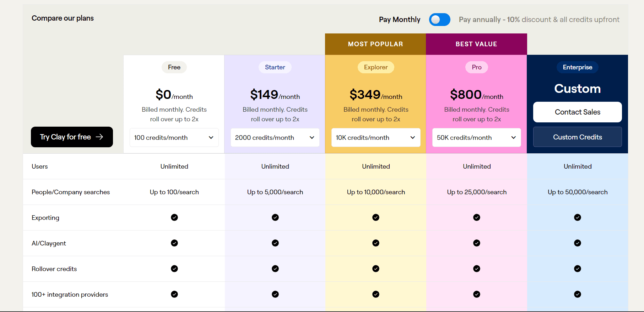Click Up to 5,000/search cell
Image resolution: width=644 pixels, height=312 pixels.
275,192
